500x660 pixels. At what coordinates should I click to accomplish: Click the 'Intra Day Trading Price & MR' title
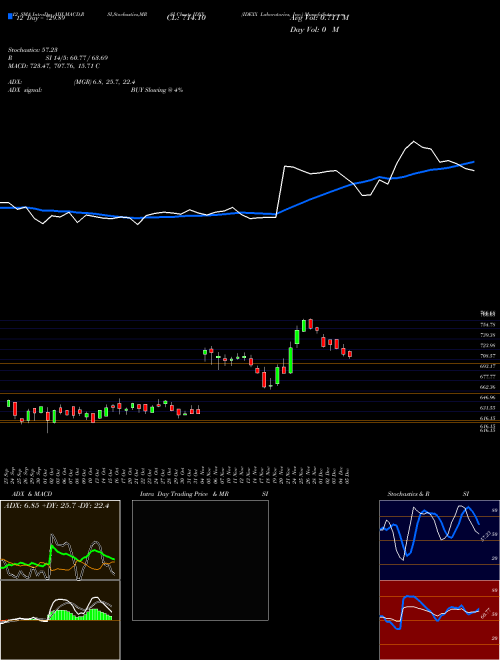(x=184, y=494)
